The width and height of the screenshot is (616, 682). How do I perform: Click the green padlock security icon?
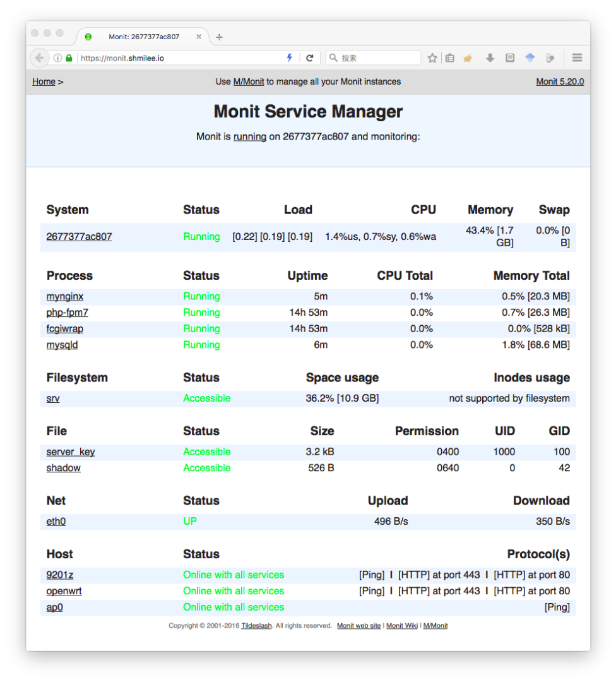(69, 58)
